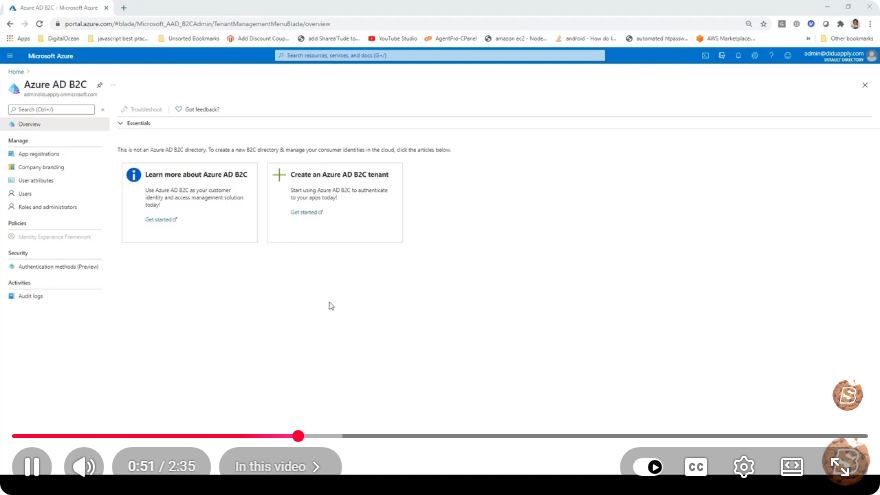Open the browser zoom magnifier icon
Screen dimensions: 880x495
click(x=748, y=24)
